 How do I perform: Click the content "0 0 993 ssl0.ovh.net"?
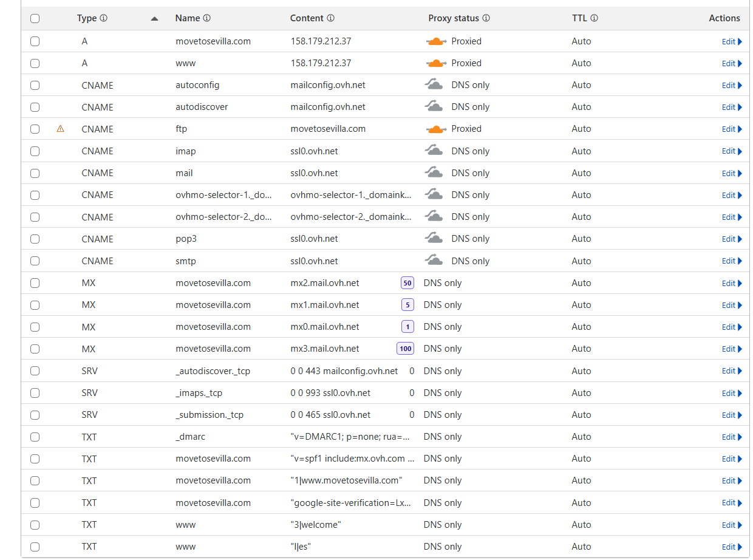coord(330,393)
